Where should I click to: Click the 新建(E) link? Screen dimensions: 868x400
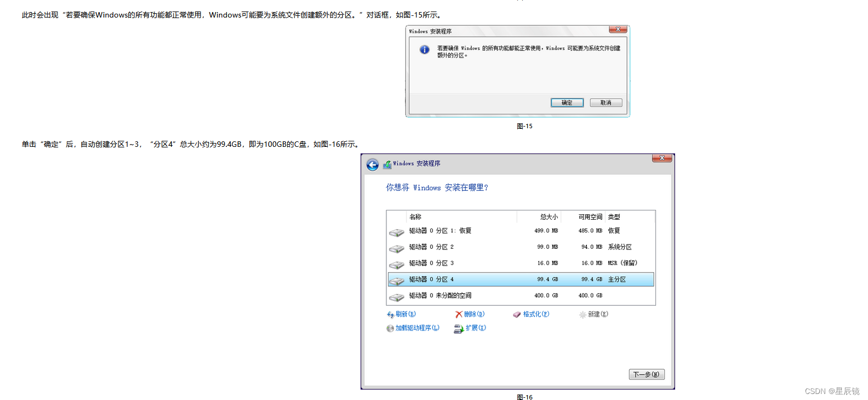pos(598,314)
